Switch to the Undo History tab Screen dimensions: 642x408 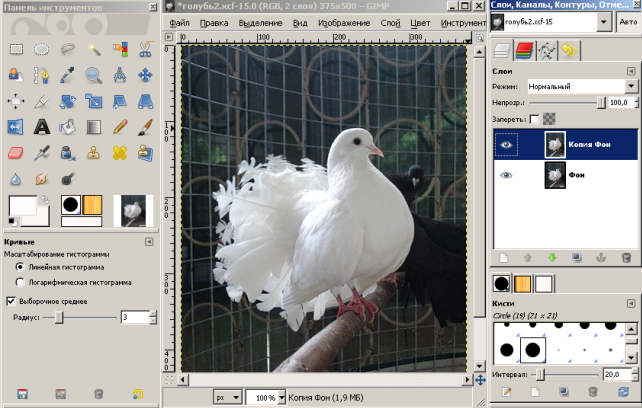pos(569,50)
